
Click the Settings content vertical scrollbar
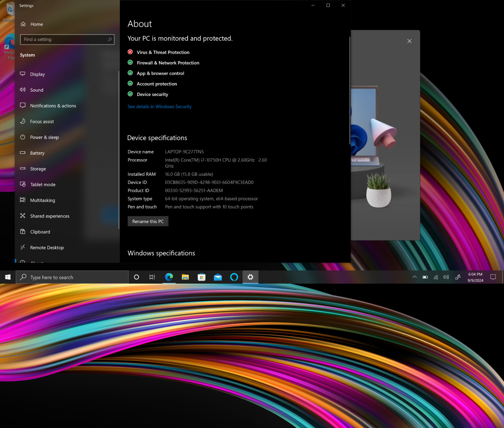350,91
